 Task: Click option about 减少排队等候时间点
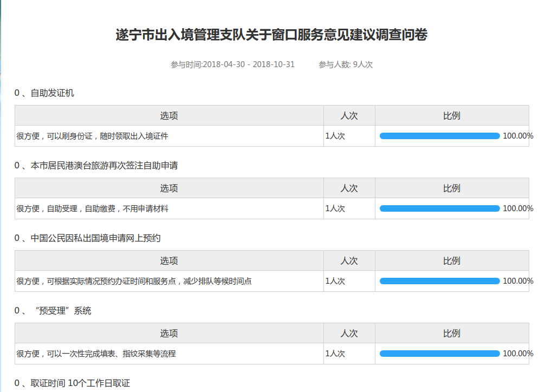134,281
